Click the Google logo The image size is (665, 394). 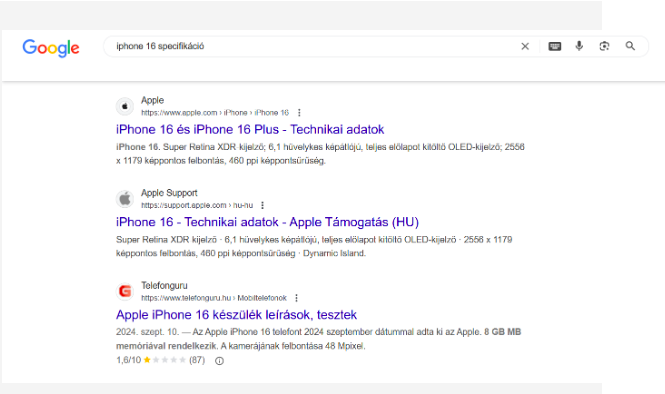(x=51, y=48)
